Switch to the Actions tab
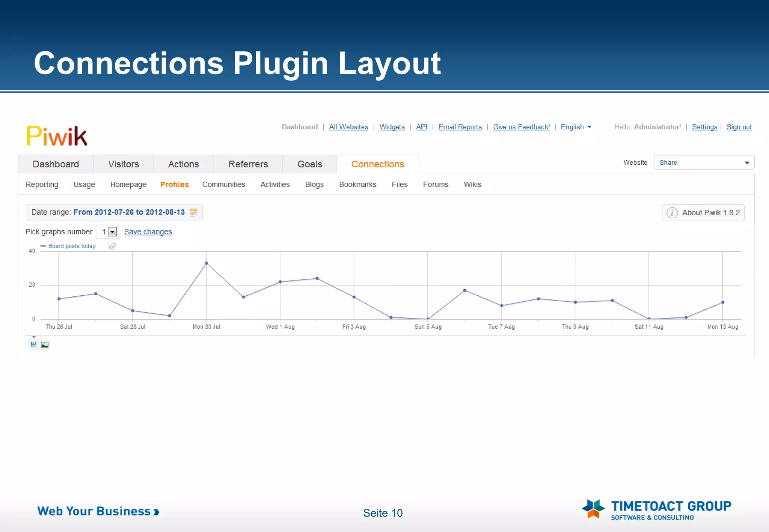 tap(183, 164)
